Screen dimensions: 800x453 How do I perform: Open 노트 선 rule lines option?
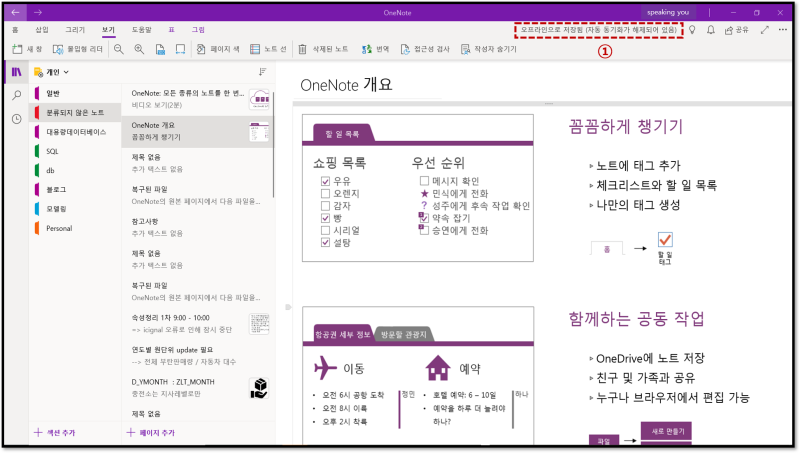coord(268,49)
